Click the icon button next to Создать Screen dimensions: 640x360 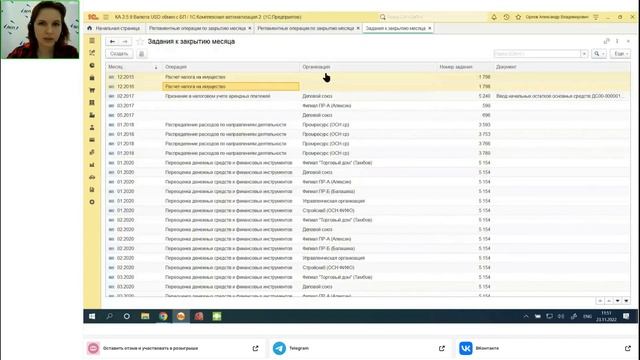click(x=142, y=54)
